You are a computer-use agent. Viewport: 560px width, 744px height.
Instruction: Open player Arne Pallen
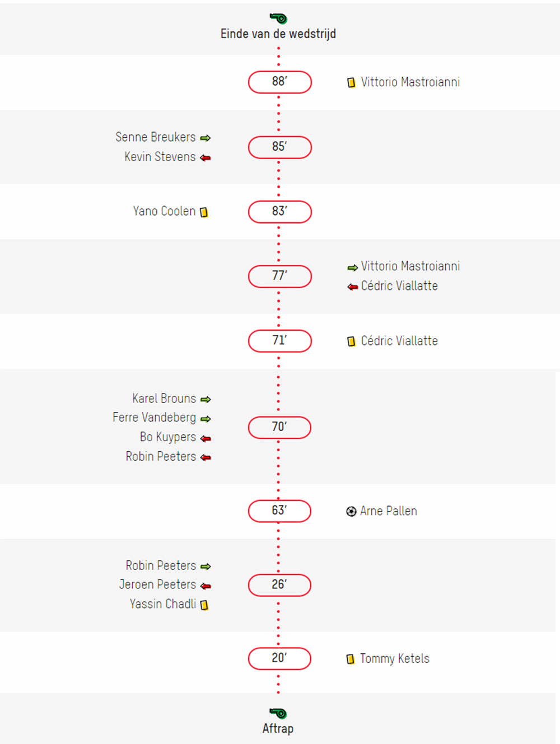(389, 511)
